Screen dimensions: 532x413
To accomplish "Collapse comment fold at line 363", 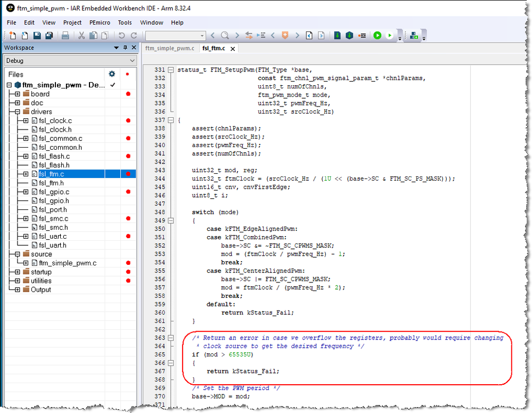I will pyautogui.click(x=170, y=338).
